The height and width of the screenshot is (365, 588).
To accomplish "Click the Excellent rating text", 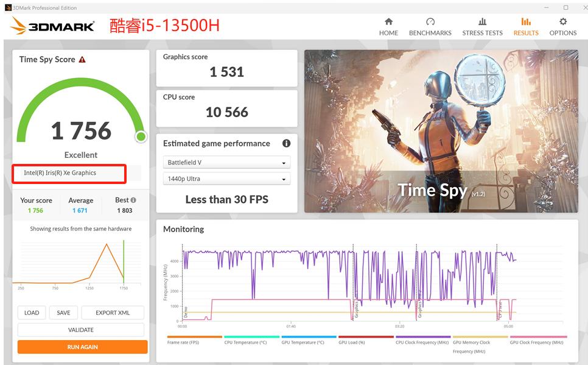I will tap(80, 155).
